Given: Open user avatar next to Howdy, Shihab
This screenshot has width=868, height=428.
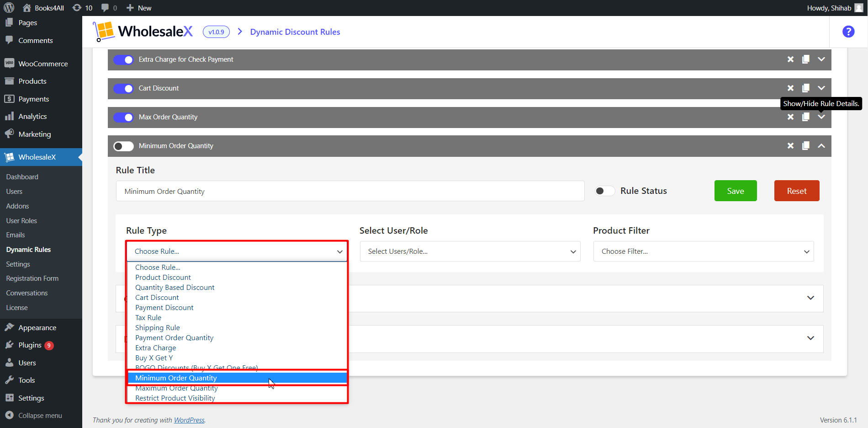Looking at the screenshot, I should click(859, 8).
